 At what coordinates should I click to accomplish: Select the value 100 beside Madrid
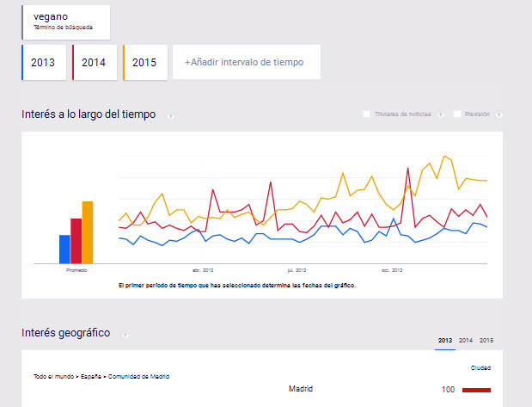pyautogui.click(x=448, y=390)
